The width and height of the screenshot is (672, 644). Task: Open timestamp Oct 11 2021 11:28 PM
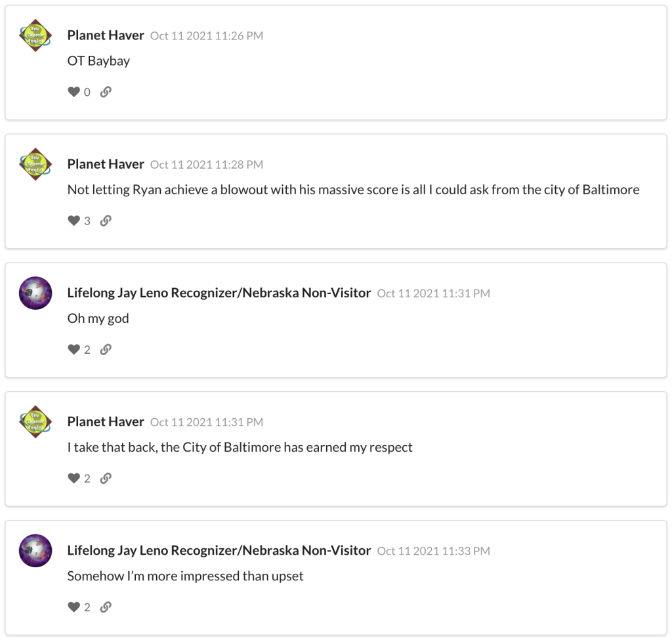[207, 165]
